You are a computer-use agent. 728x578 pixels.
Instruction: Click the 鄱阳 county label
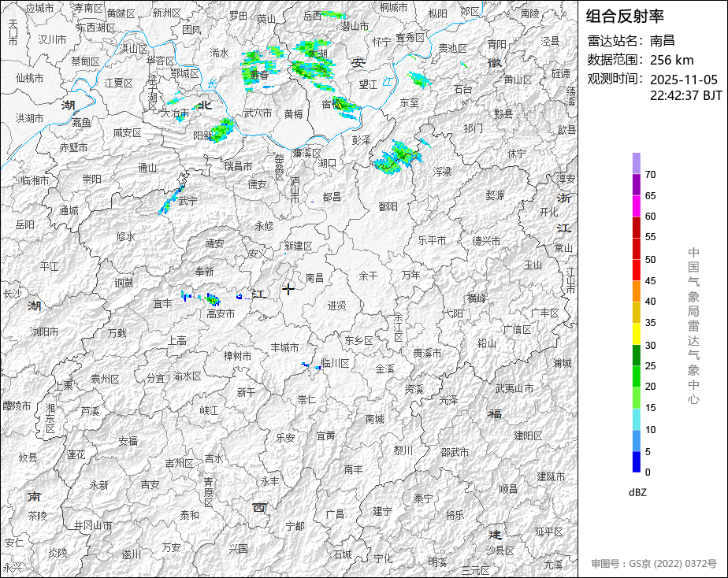coord(388,206)
